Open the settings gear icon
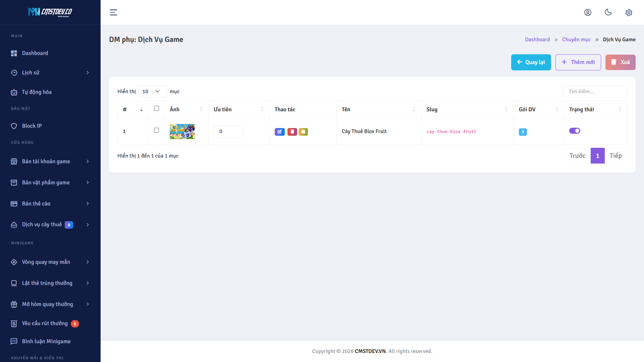644x362 pixels. tap(629, 12)
